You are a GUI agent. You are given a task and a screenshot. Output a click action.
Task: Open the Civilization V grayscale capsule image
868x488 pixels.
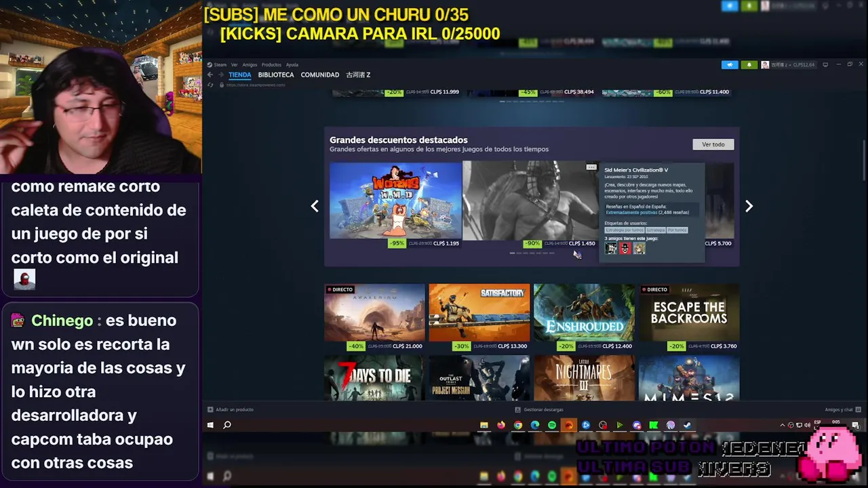click(530, 200)
